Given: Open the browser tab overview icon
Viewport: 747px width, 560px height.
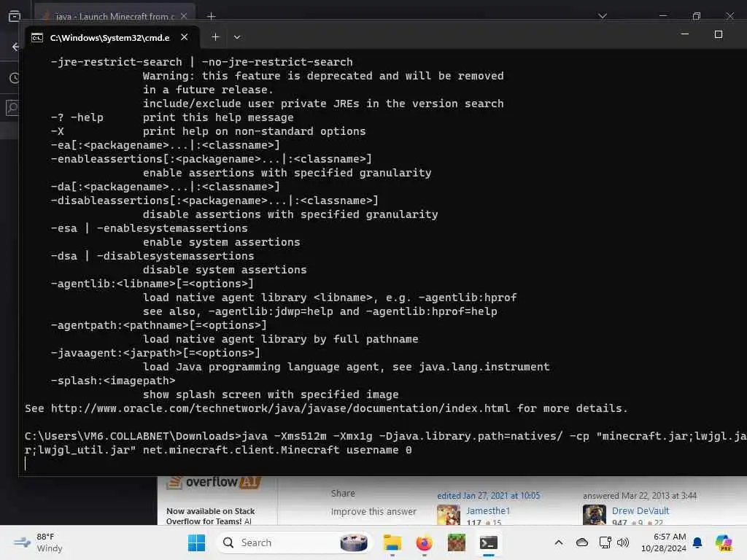Looking at the screenshot, I should coord(15,16).
